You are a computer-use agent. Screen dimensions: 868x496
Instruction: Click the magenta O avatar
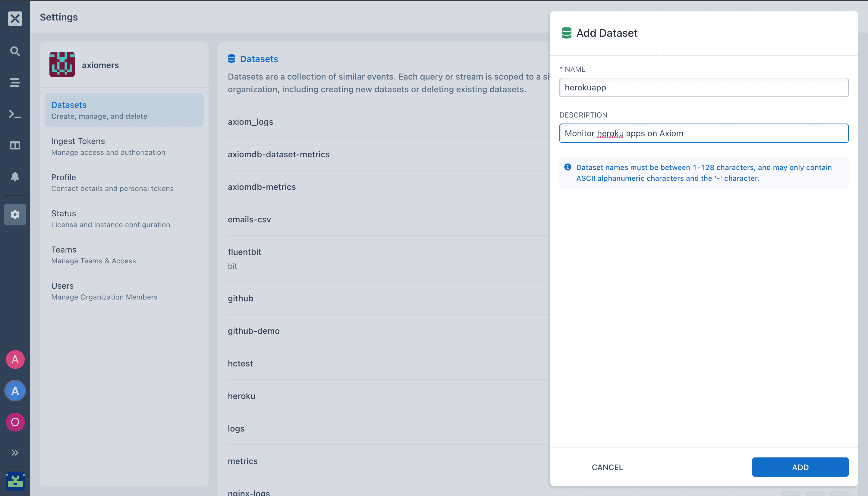point(15,422)
